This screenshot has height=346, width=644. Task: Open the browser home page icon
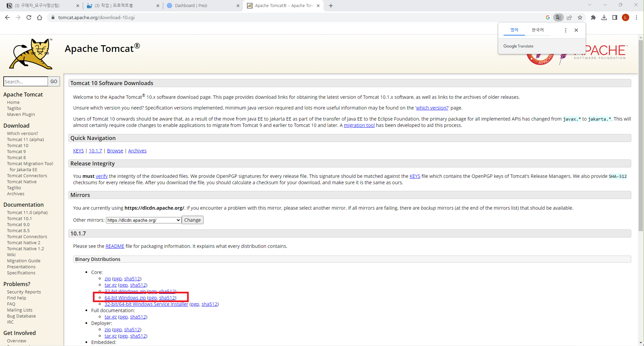40,17
